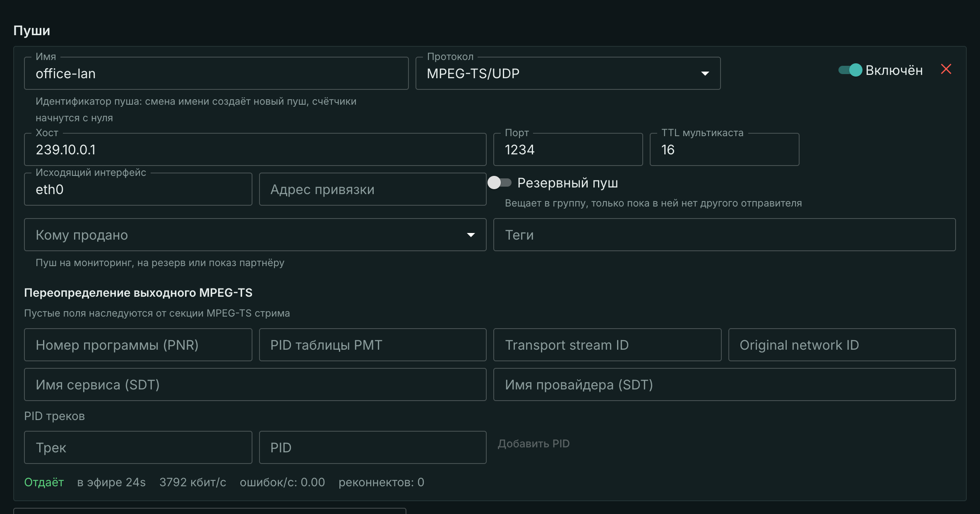Screen dimensions: 980x514
Task: Focus the Имя провайдера (SDT) input
Action: (724, 384)
